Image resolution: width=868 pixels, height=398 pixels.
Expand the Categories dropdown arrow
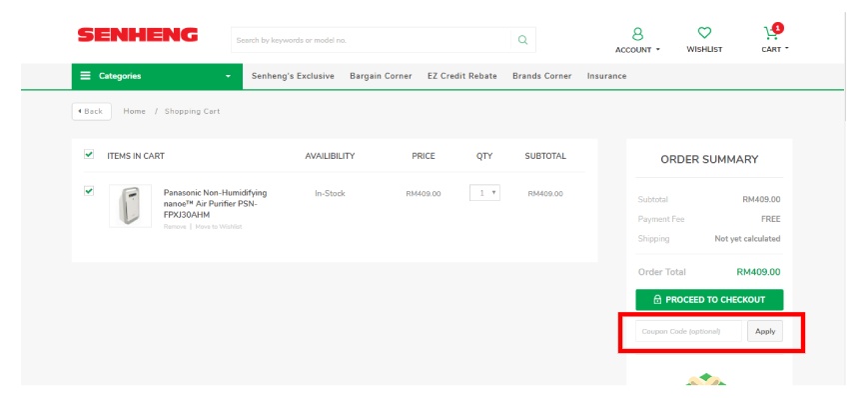coord(228,76)
